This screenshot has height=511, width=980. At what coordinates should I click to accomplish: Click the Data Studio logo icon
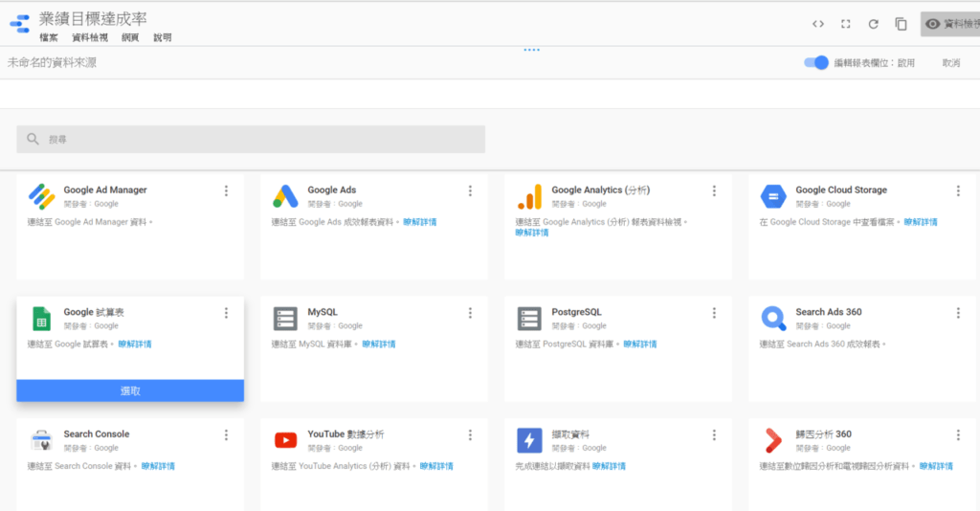pyautogui.click(x=20, y=24)
